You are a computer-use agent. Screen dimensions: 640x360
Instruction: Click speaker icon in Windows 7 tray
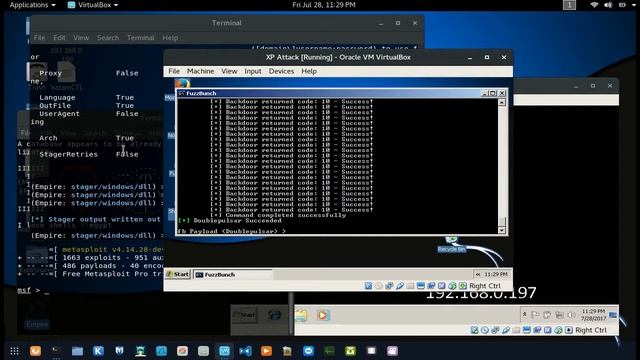pos(571,315)
